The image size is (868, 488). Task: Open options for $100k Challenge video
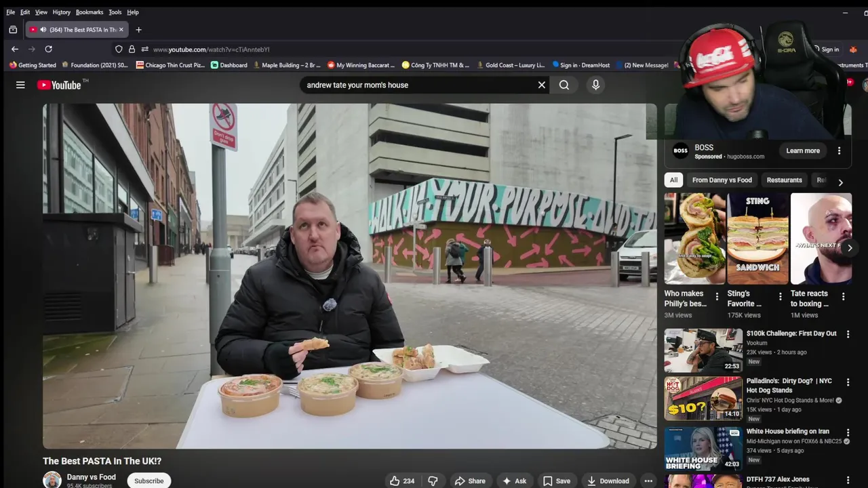click(848, 334)
